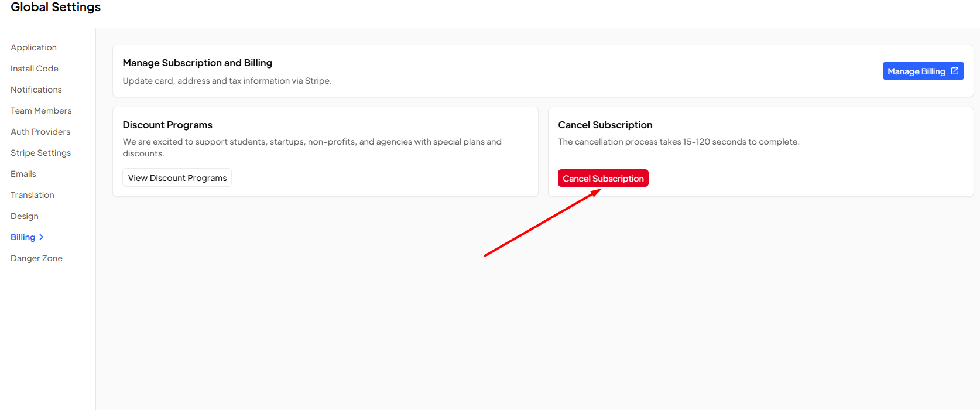This screenshot has height=410, width=980.
Task: Open Auth Providers settings
Action: 40,132
